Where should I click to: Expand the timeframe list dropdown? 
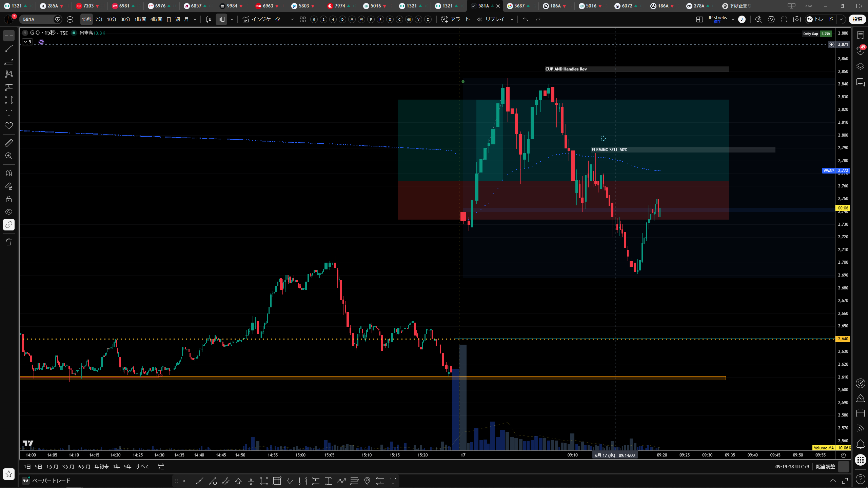pos(195,19)
